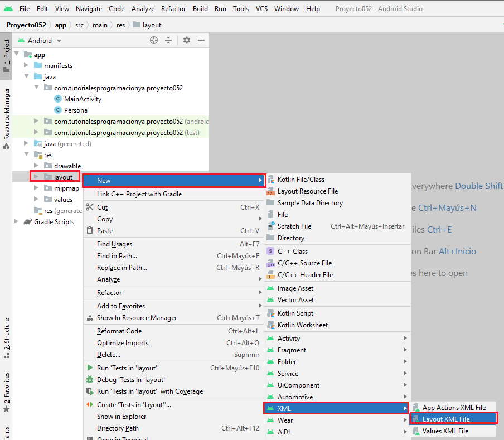The image size is (504, 440).
Task: Select Show in Explorer
Action: 173,416
